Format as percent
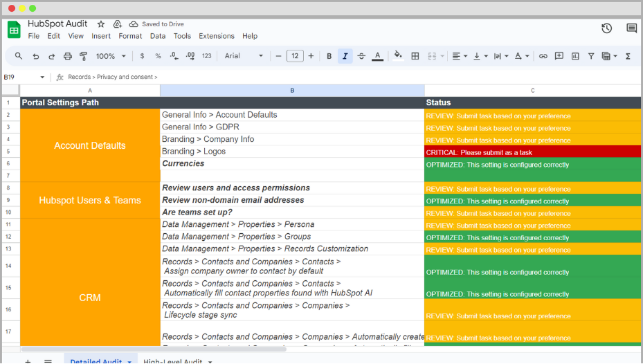Viewport: 643px width, 364px height. point(158,56)
